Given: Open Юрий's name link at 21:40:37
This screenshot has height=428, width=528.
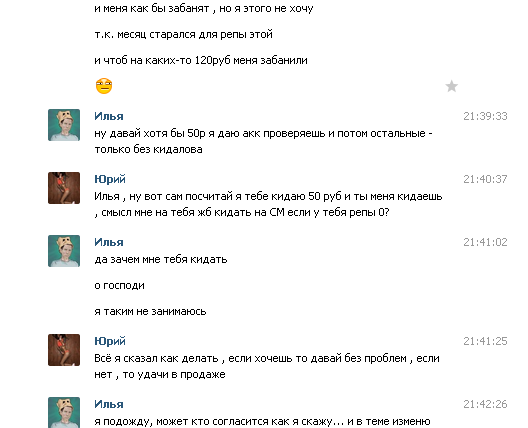Looking at the screenshot, I should (110, 179).
